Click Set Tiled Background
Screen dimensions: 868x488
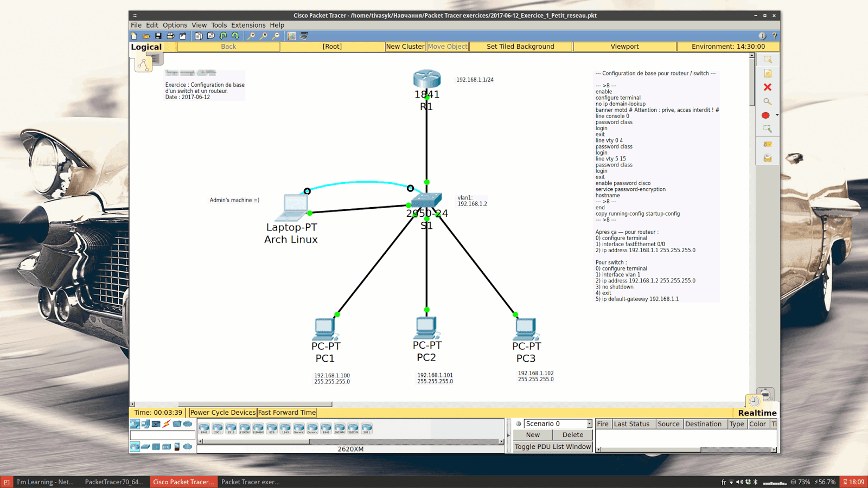coord(520,47)
